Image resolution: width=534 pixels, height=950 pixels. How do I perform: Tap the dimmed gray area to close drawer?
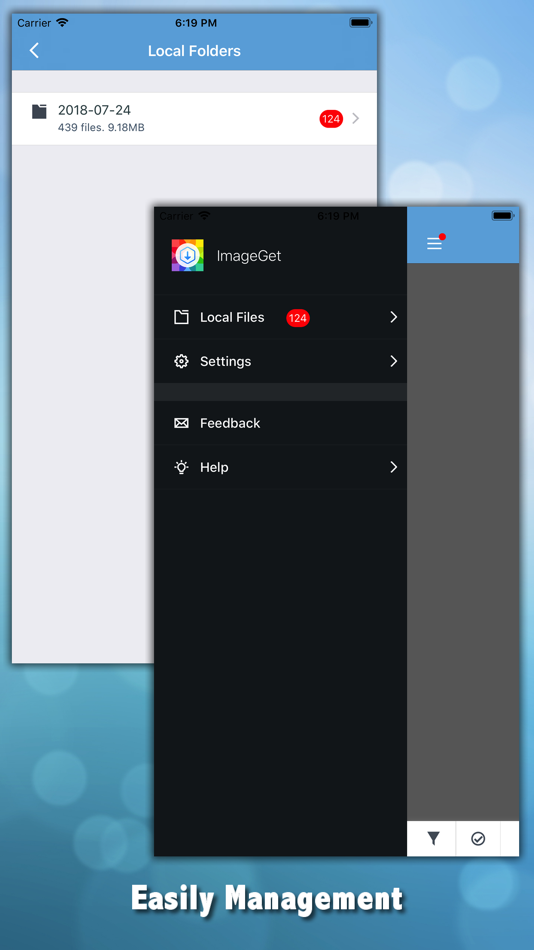[x=463, y=541]
